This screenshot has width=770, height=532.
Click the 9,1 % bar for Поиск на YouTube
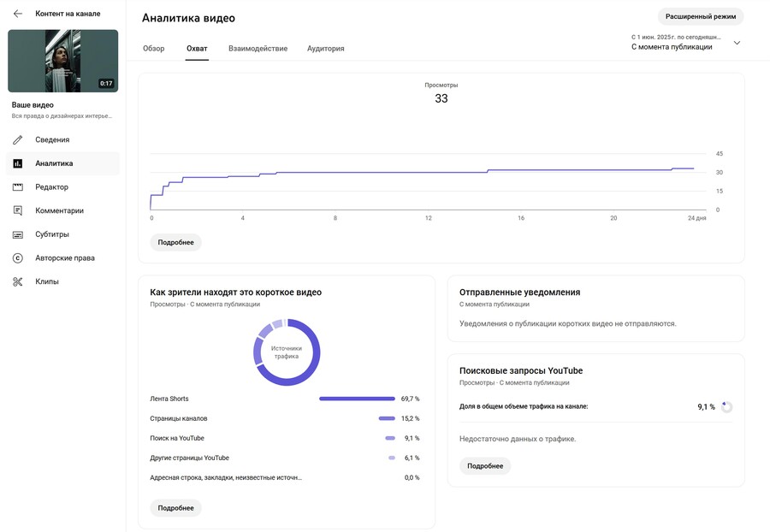390,438
